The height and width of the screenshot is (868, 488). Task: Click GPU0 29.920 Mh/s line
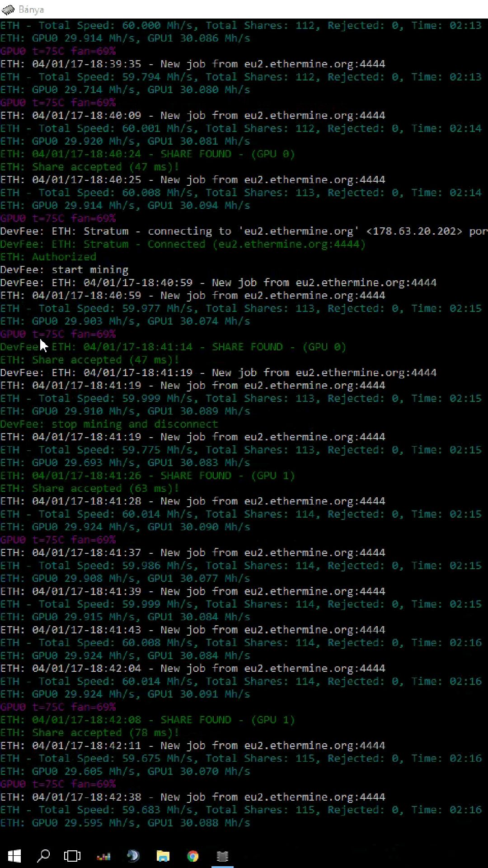pos(125,142)
